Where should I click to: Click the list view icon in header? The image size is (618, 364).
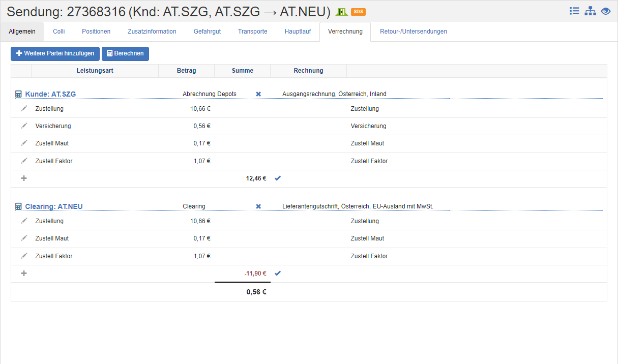coord(574,11)
